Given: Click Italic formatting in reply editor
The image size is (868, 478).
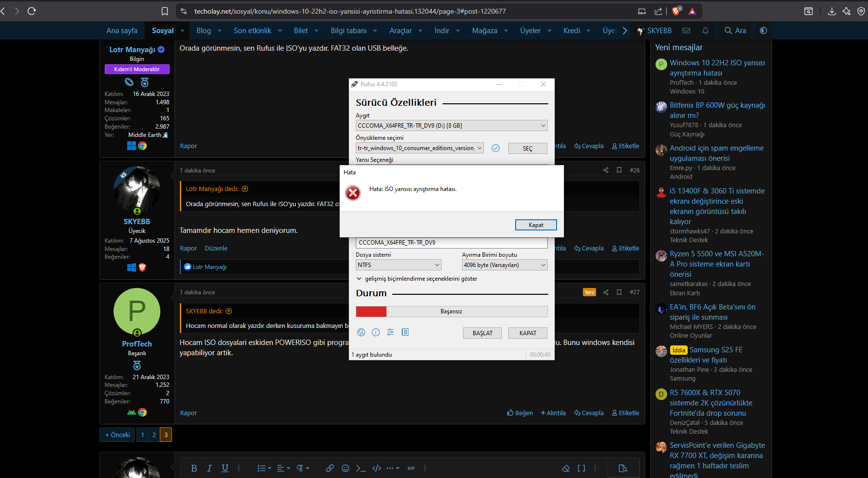Looking at the screenshot, I should (210, 468).
